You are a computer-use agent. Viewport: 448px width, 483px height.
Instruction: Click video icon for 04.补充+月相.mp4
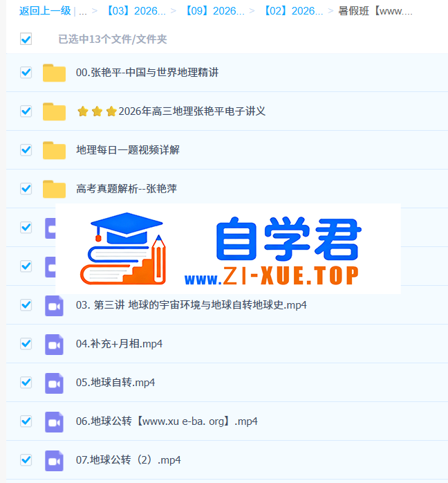pos(54,345)
